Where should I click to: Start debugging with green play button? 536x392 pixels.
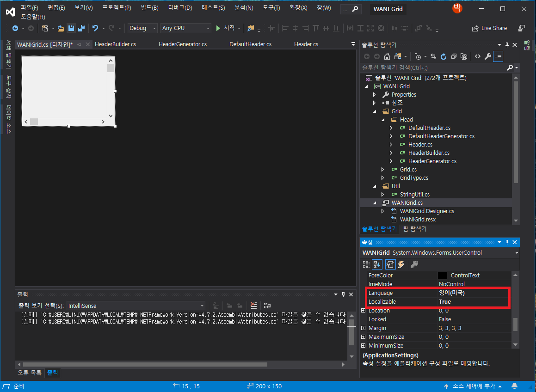[x=218, y=28]
